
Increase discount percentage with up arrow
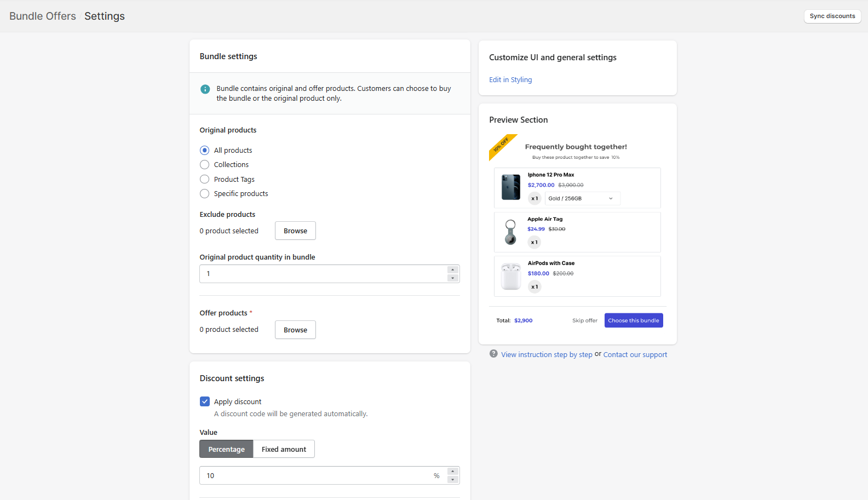point(452,471)
